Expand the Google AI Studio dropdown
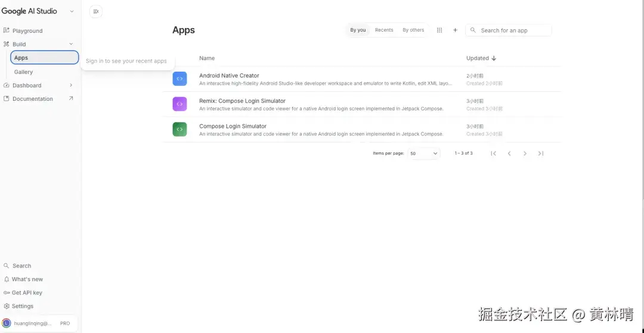 (72, 11)
